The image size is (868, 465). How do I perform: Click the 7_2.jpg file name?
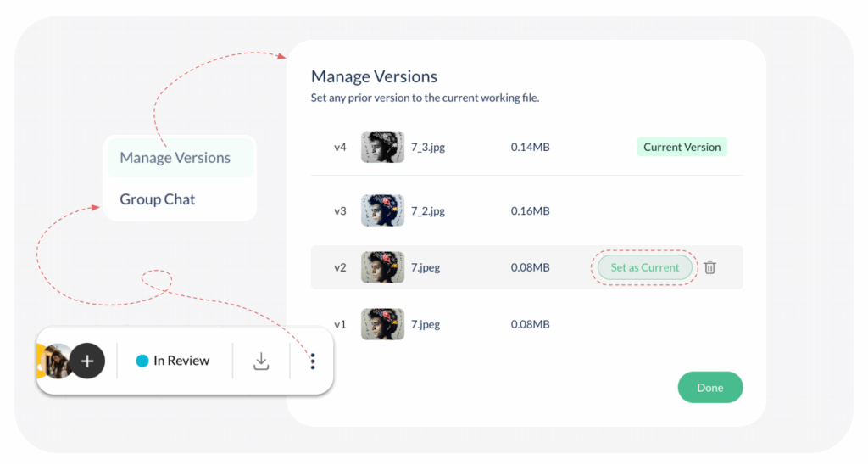[x=428, y=210]
